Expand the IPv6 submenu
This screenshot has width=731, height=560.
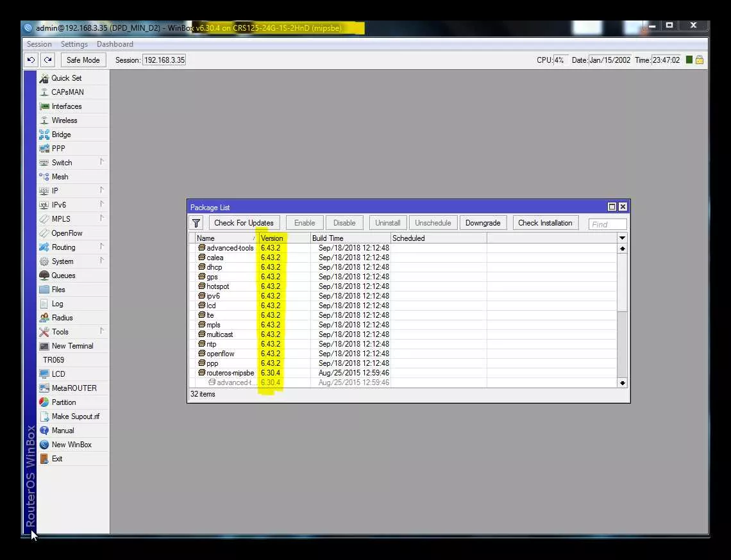point(101,204)
